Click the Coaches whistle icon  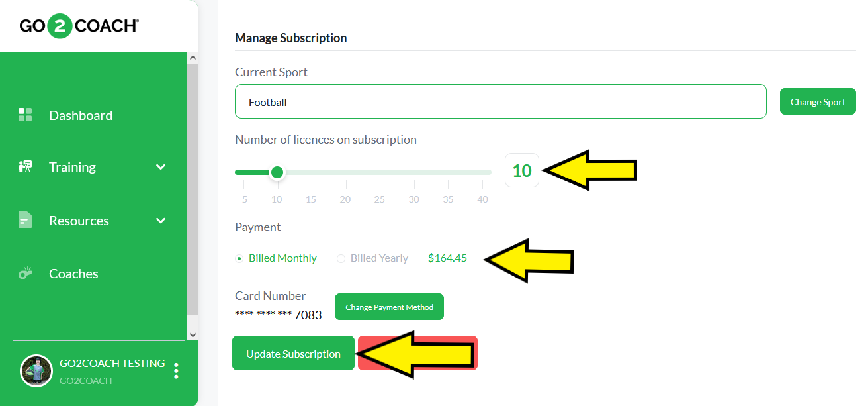[x=25, y=274]
